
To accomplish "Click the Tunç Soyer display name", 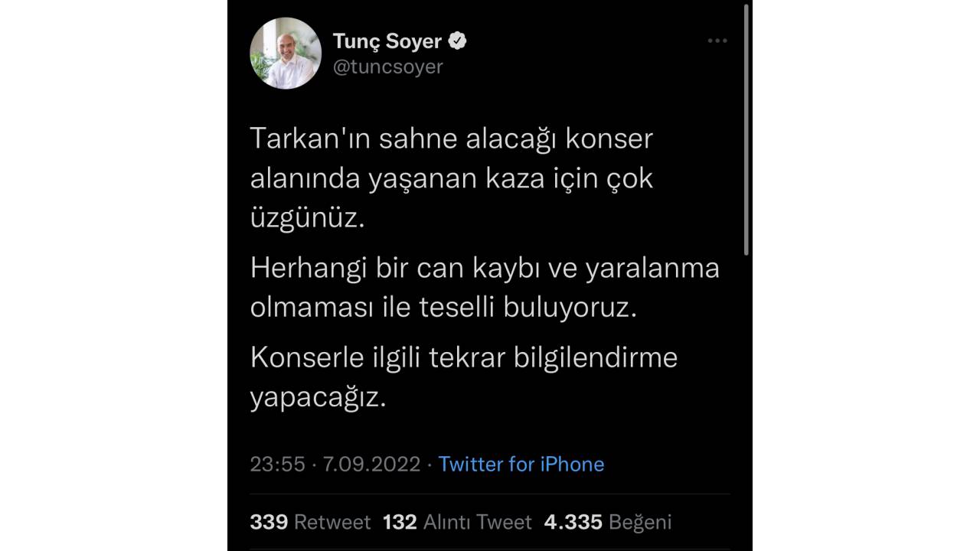I will click(x=387, y=41).
